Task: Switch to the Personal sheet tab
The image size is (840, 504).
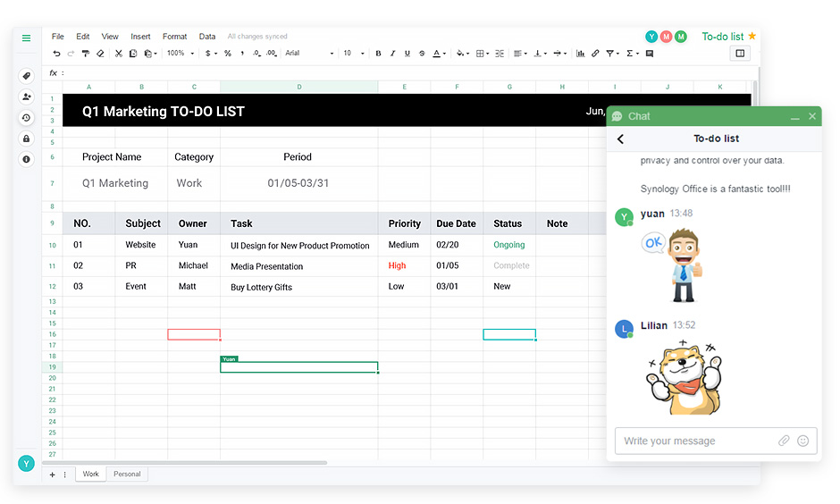Action: tap(127, 474)
